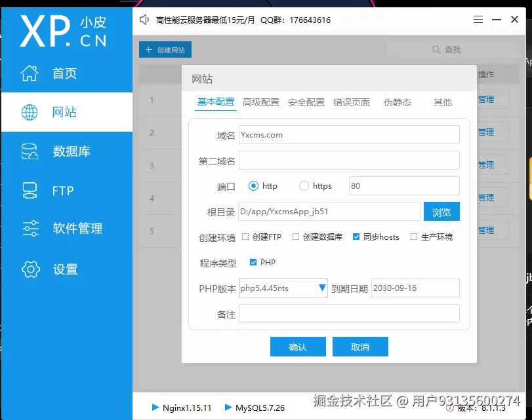The height and width of the screenshot is (420, 532).
Task: Click the FTP server icon
Action: coord(30,191)
